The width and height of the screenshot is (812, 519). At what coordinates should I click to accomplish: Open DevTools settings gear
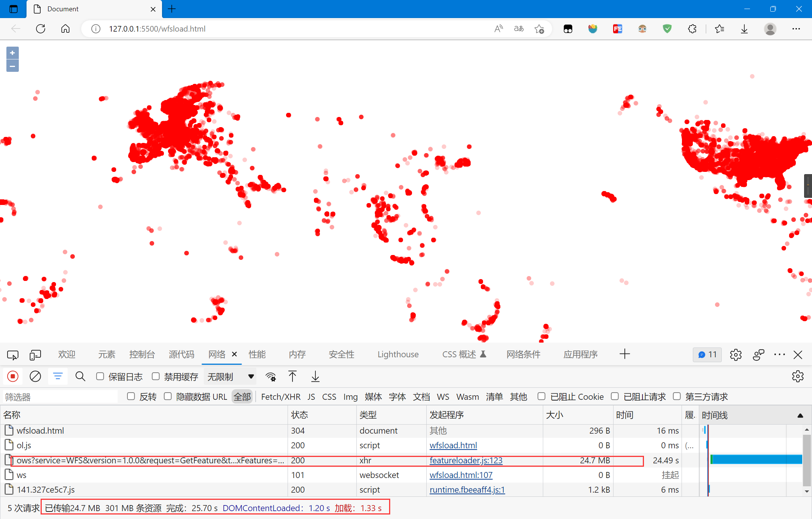click(x=736, y=355)
